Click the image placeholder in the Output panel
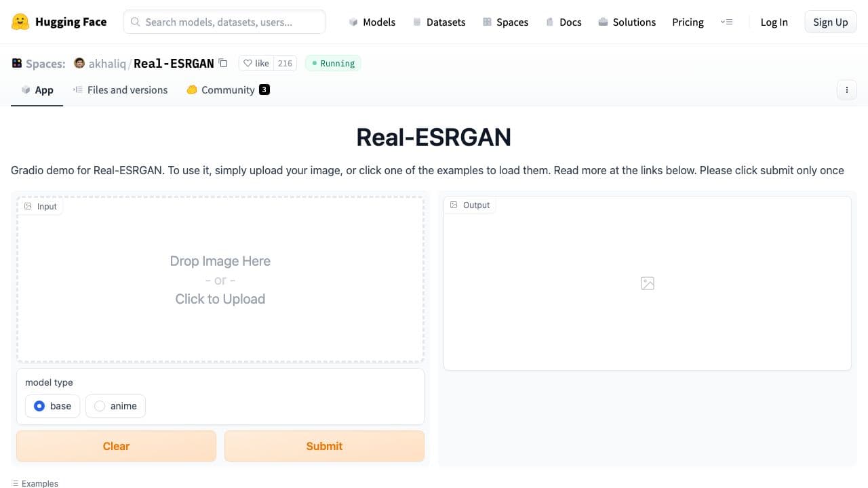This screenshot has width=868, height=488. point(647,283)
